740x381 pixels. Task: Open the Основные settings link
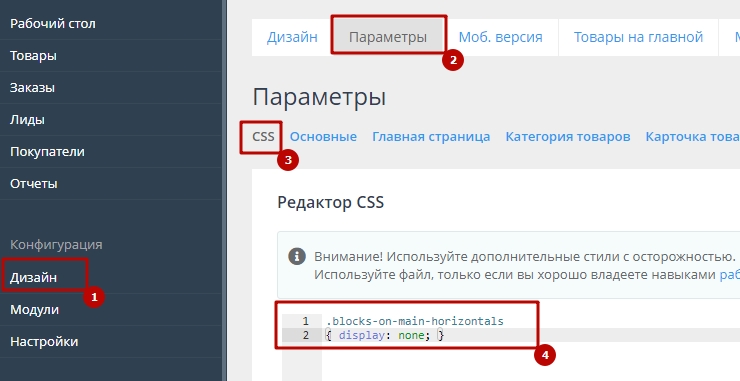[x=323, y=137]
